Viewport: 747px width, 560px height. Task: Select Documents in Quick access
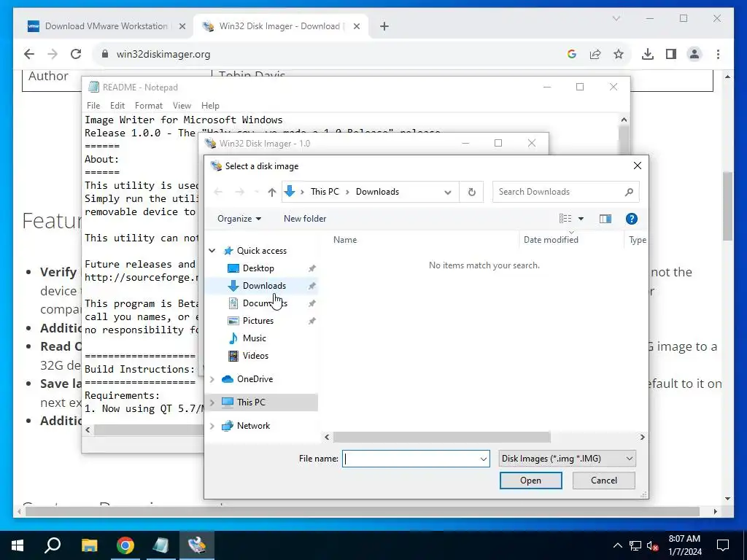click(265, 303)
